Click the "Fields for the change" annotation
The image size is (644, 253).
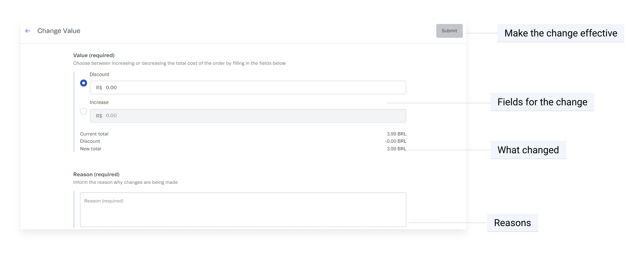coord(542,102)
